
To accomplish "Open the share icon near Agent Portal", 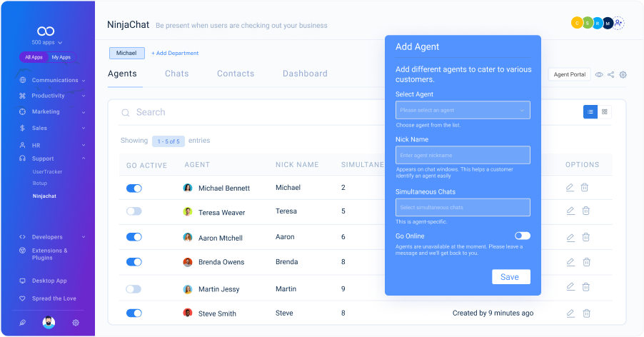I will click(611, 74).
